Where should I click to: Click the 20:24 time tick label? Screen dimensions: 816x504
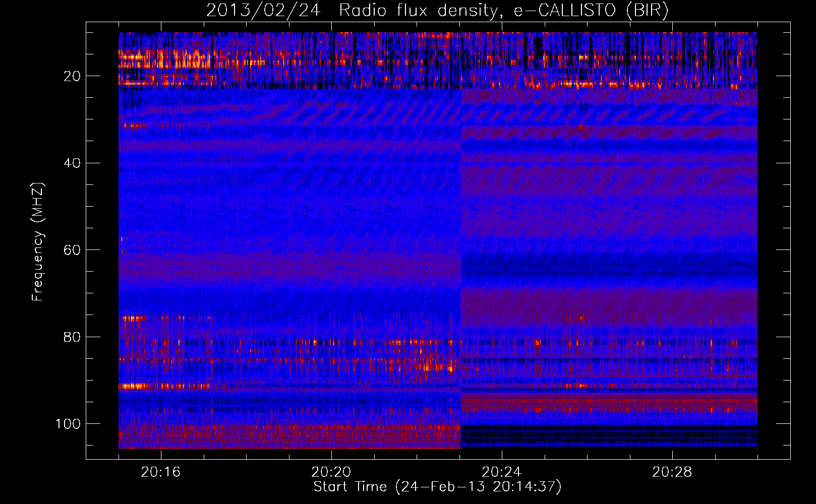pos(502,472)
